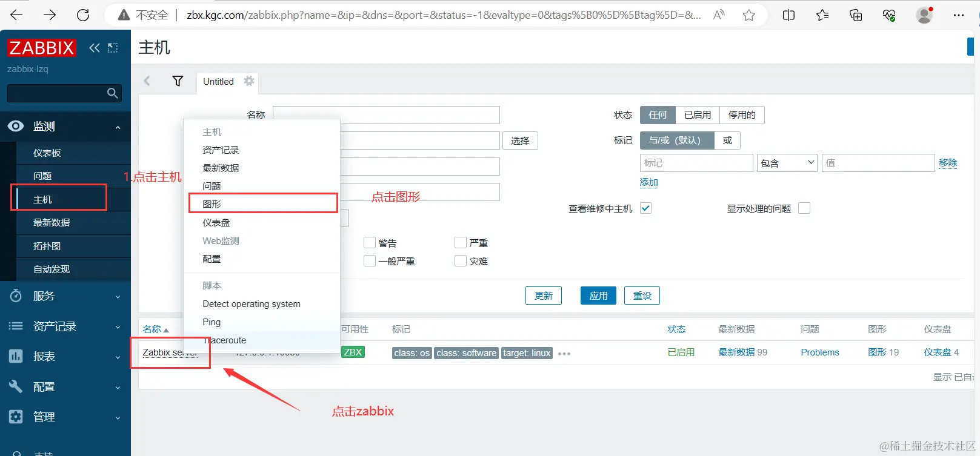This screenshot has height=456, width=980.
Task: Click the hide sidebar icon
Action: click(x=113, y=48)
